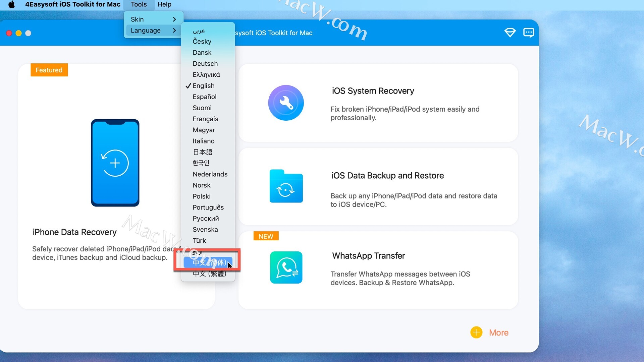Expand the Skin submenu
644x362 pixels.
(x=154, y=19)
